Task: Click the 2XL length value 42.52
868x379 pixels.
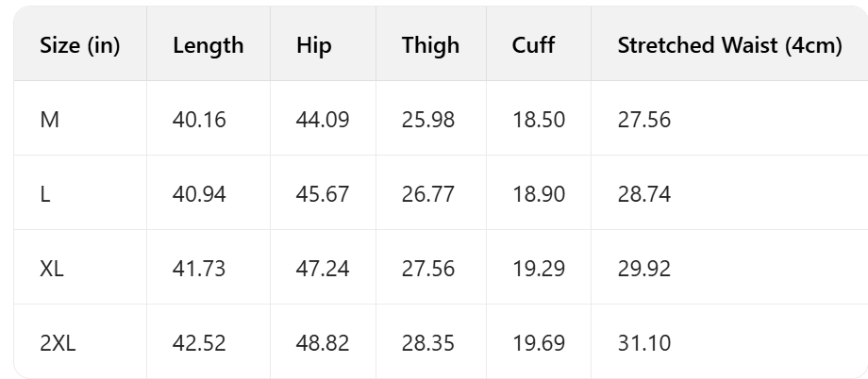Action: pyautogui.click(x=199, y=343)
